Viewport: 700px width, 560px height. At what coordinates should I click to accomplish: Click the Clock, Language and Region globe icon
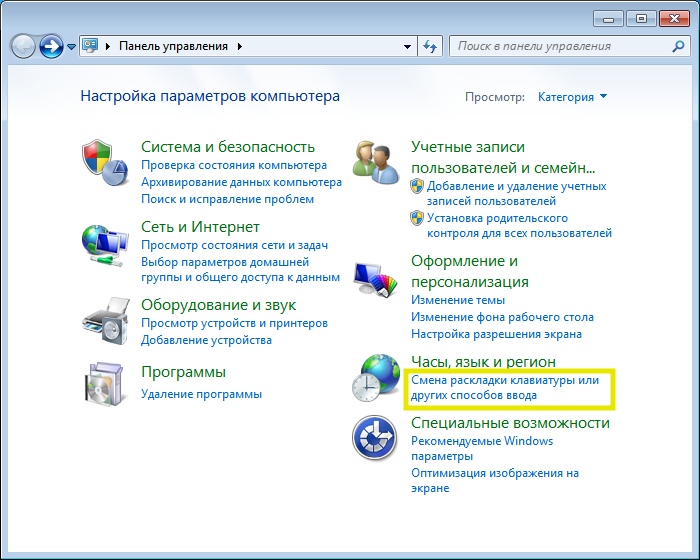pyautogui.click(x=375, y=378)
